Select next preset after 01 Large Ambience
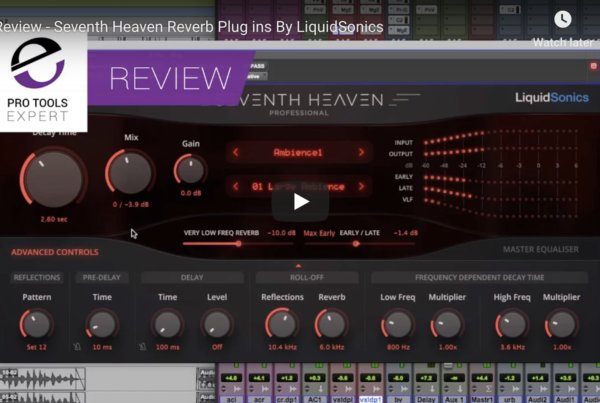600x403 pixels. coord(361,186)
